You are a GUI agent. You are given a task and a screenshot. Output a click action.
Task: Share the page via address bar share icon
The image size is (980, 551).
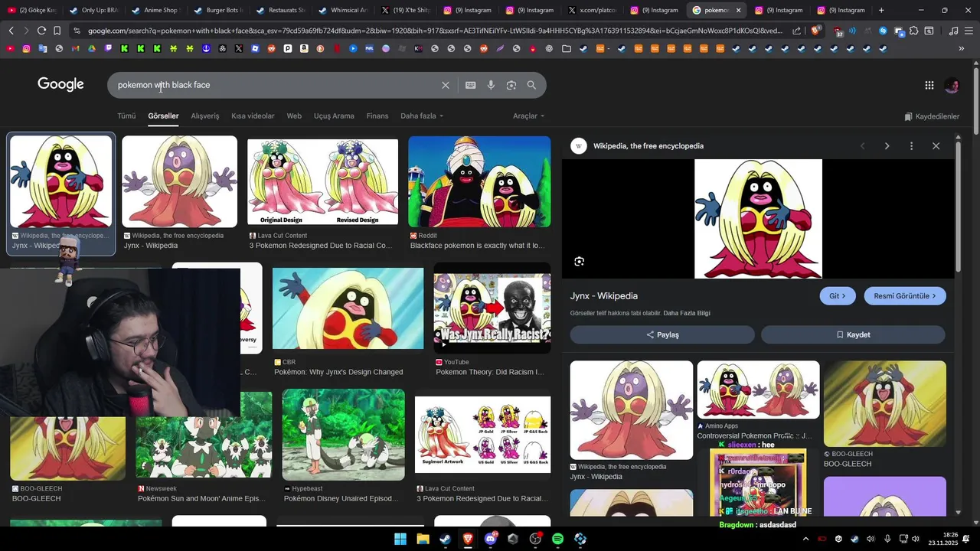tap(797, 31)
